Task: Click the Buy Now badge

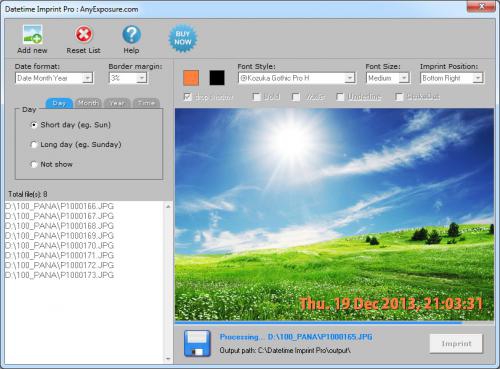Action: pos(183,38)
